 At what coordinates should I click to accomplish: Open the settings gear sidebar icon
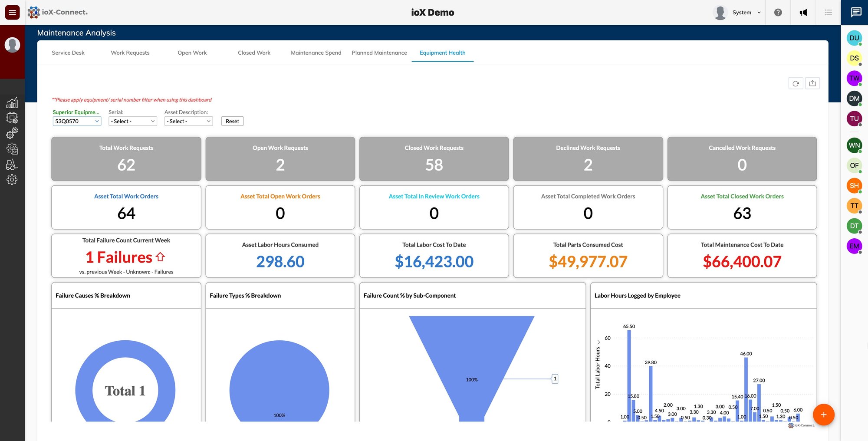pyautogui.click(x=12, y=179)
